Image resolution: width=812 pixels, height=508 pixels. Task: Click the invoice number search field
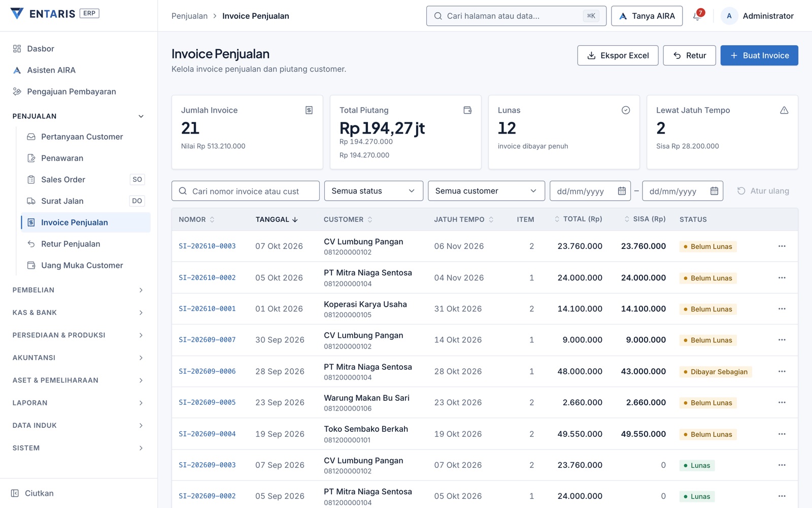pyautogui.click(x=246, y=191)
